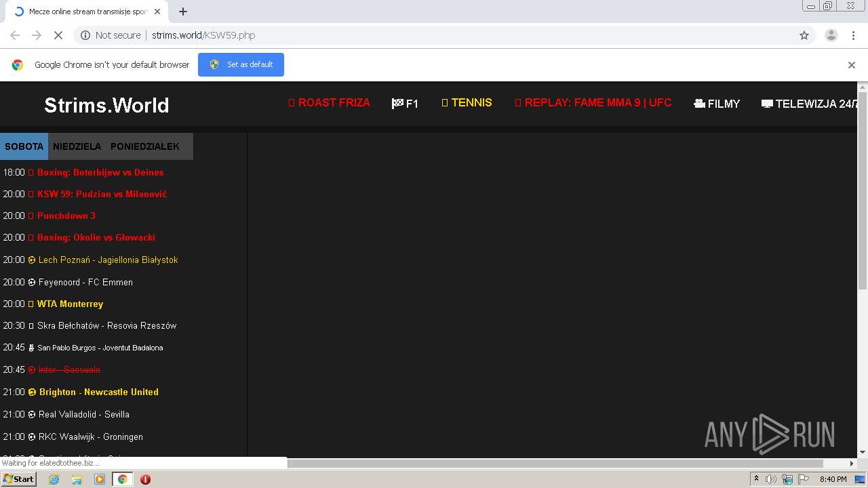868x488 pixels.
Task: Open ROAST FRIZA menu item
Action: (x=330, y=103)
